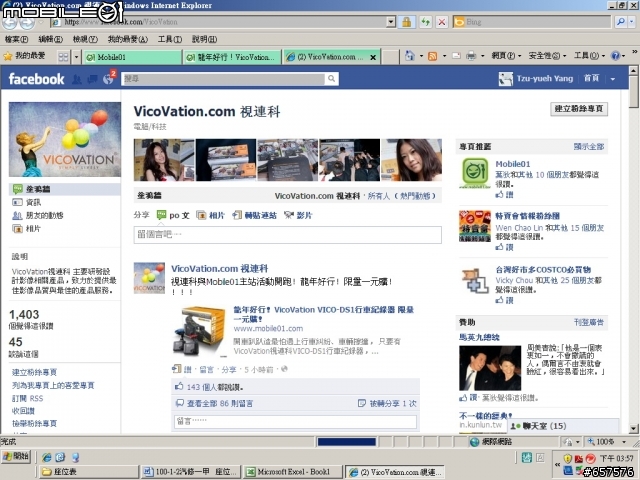This screenshot has height=480, width=640.
Task: Click the IE refresh button
Action: [425, 22]
